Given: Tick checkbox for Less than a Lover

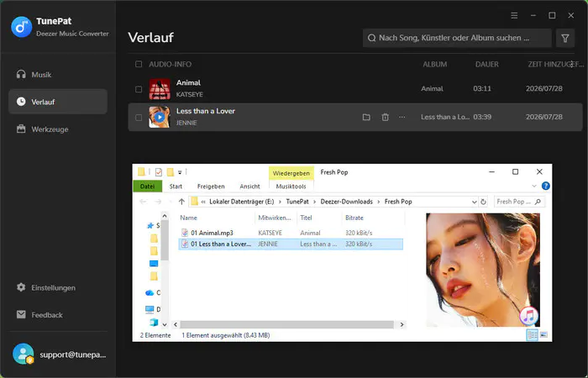Looking at the screenshot, I should pos(139,118).
